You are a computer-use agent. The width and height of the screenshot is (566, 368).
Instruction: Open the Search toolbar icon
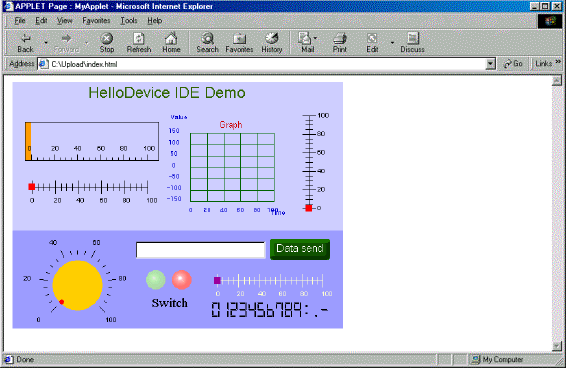208,39
